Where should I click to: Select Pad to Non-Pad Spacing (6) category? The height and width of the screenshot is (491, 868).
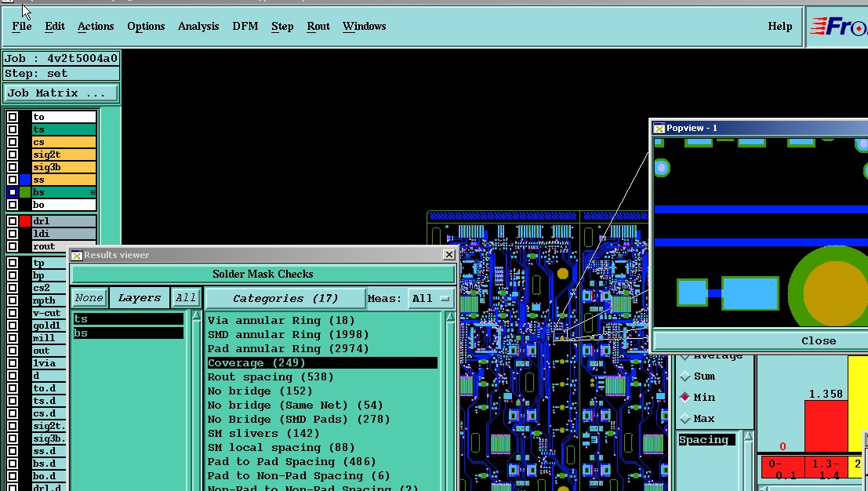(322, 476)
